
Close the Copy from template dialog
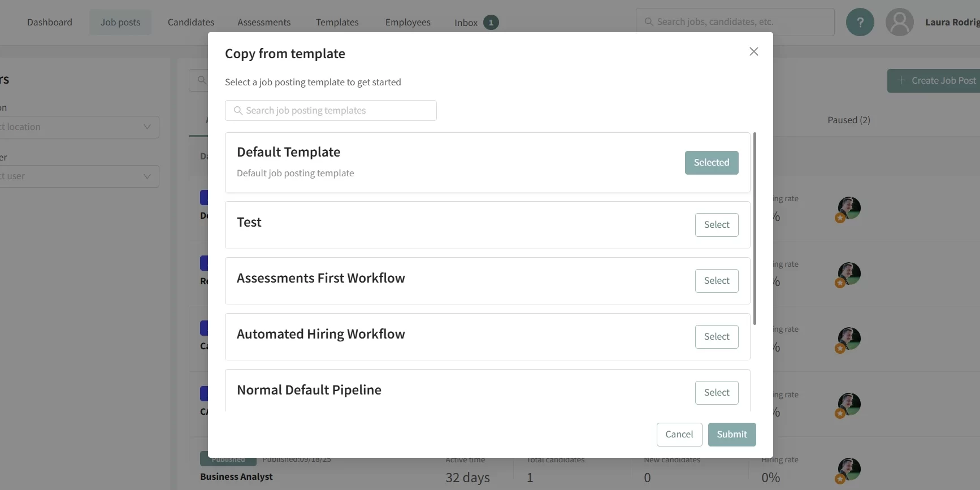pyautogui.click(x=753, y=52)
